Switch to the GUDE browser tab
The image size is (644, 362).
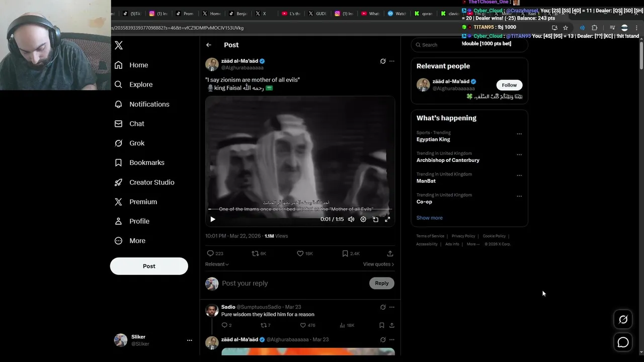[317, 14]
